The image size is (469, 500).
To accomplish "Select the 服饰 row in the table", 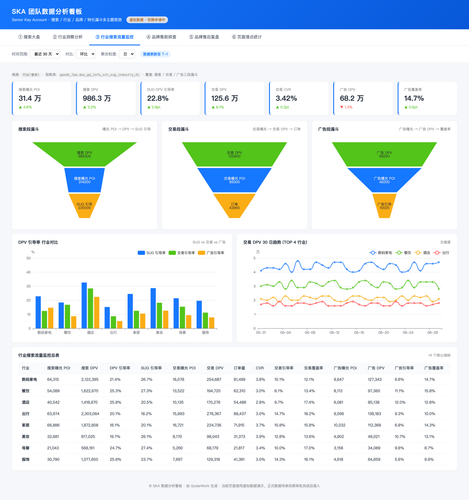I will coord(234,459).
